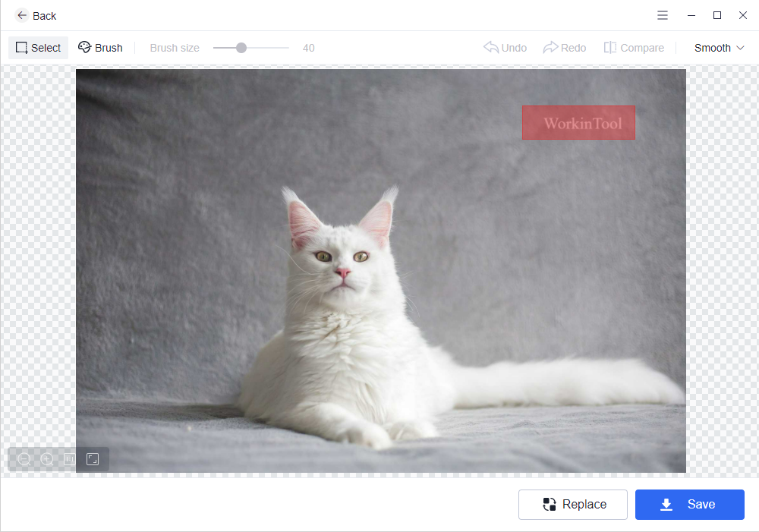Open the hamburger menu in title bar
The width and height of the screenshot is (759, 532).
pos(662,15)
